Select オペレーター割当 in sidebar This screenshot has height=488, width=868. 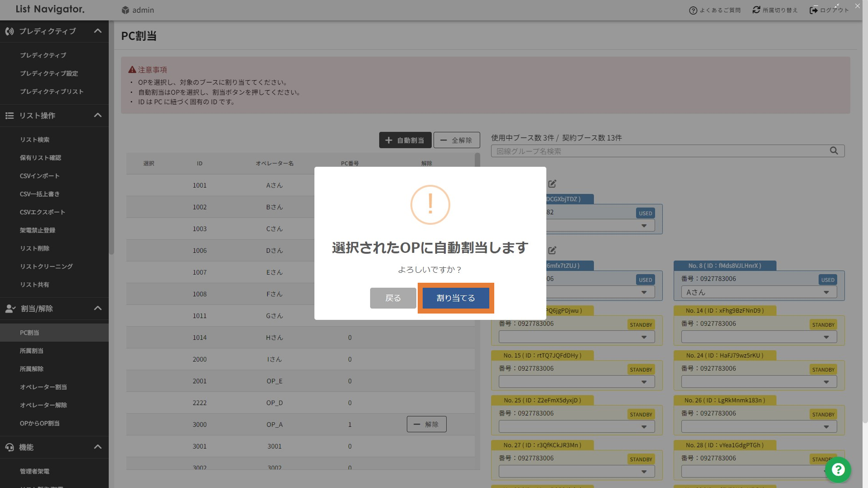(43, 387)
